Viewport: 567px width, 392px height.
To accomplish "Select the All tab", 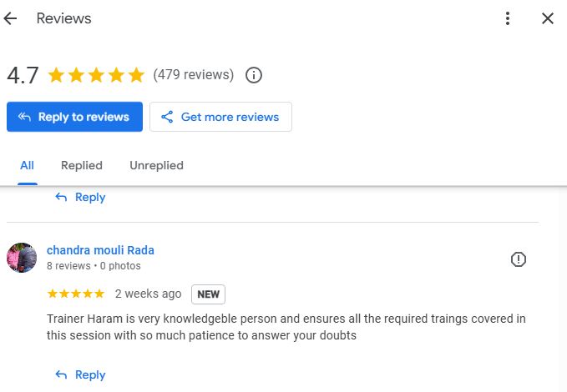I will coord(27,165).
